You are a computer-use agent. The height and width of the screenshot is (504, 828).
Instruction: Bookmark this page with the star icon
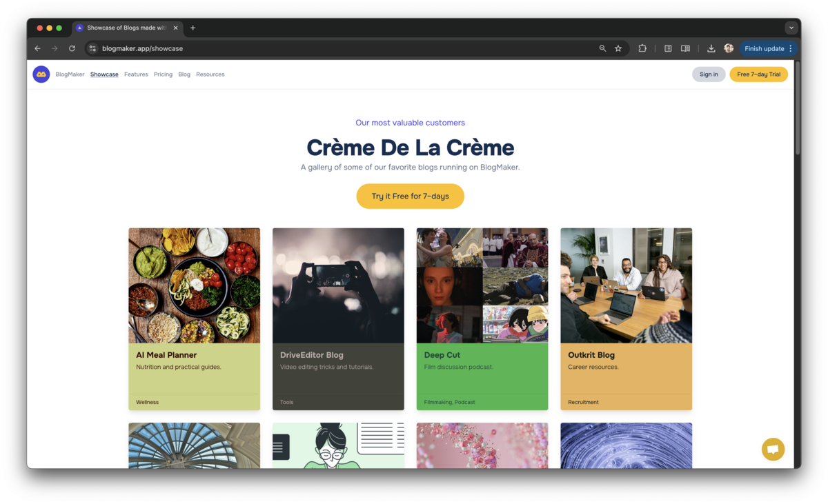618,49
